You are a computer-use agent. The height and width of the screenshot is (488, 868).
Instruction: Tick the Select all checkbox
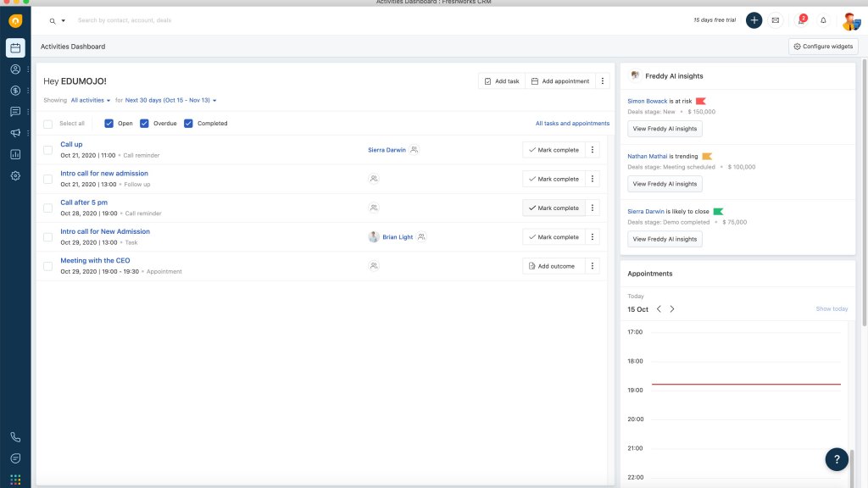pyautogui.click(x=47, y=123)
